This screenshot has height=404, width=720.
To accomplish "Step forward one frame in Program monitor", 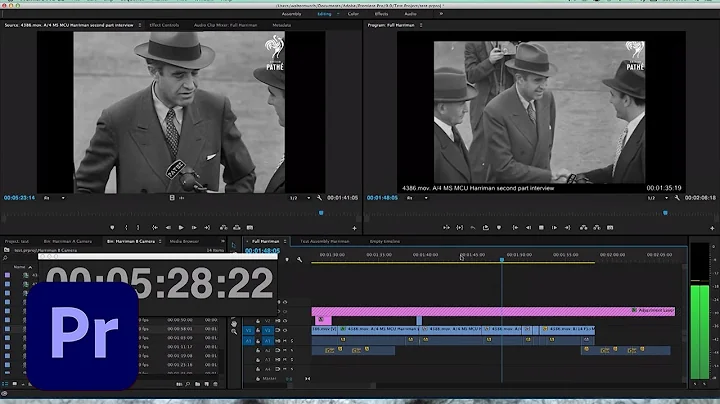I will pyautogui.click(x=554, y=228).
